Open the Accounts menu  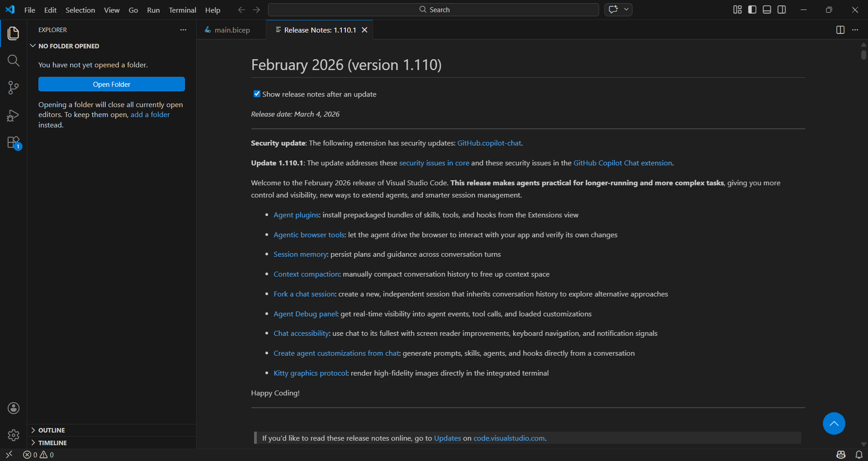point(14,408)
